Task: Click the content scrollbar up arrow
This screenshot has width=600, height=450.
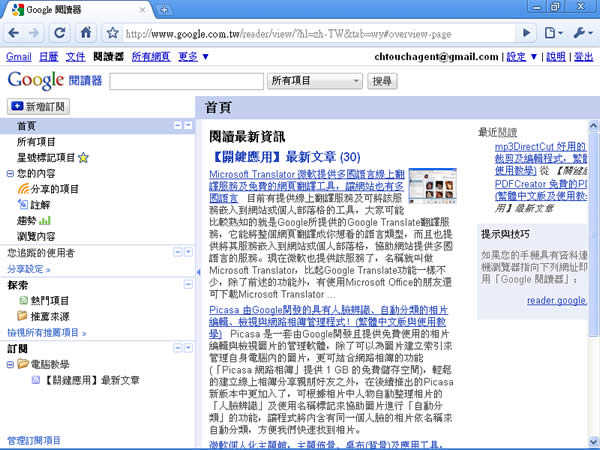Action: coord(593,125)
